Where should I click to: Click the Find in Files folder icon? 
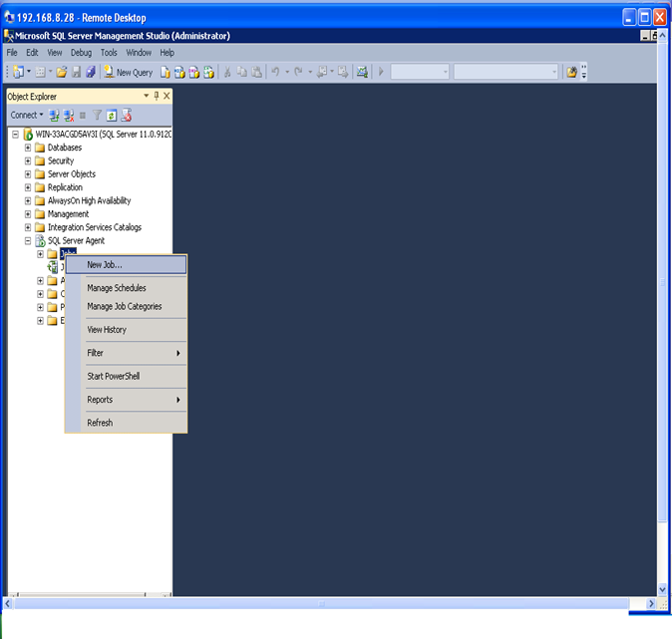tap(571, 72)
